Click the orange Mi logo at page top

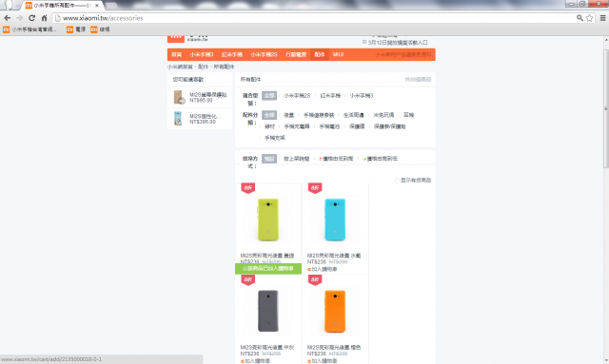click(175, 38)
